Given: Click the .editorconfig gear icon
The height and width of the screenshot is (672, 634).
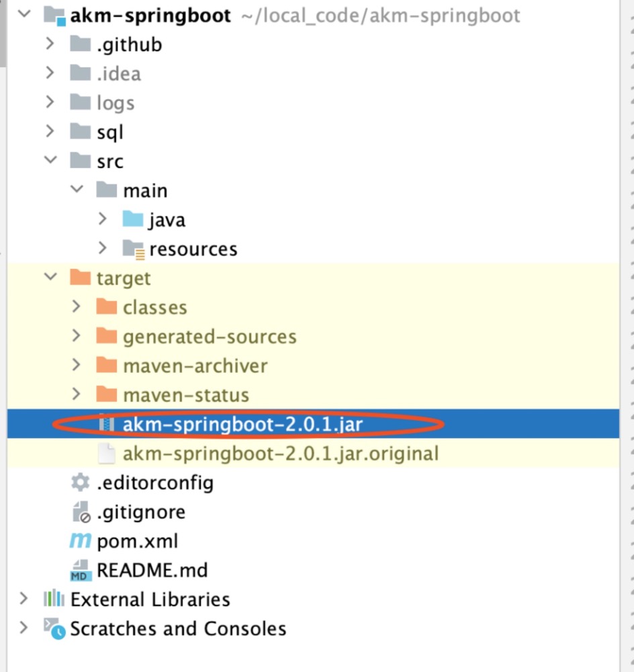Looking at the screenshot, I should (x=80, y=482).
